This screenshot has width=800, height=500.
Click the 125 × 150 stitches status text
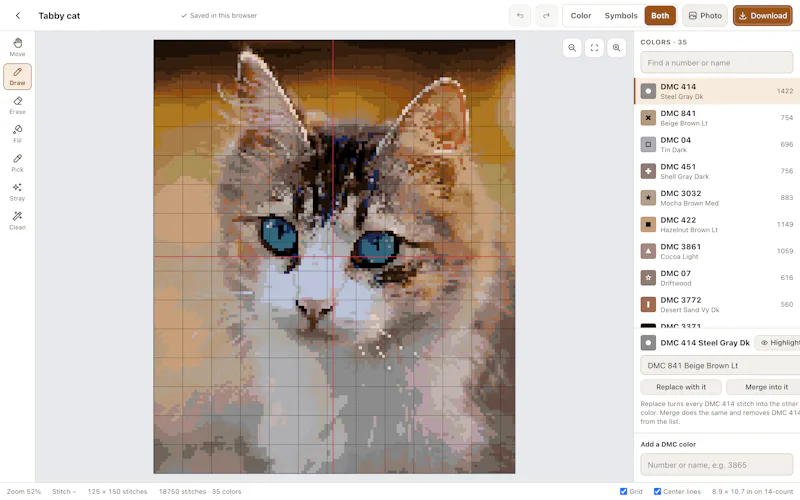117,491
